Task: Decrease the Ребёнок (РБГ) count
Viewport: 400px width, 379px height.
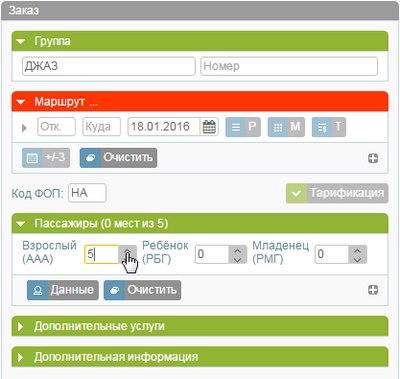Action: pyautogui.click(x=238, y=259)
